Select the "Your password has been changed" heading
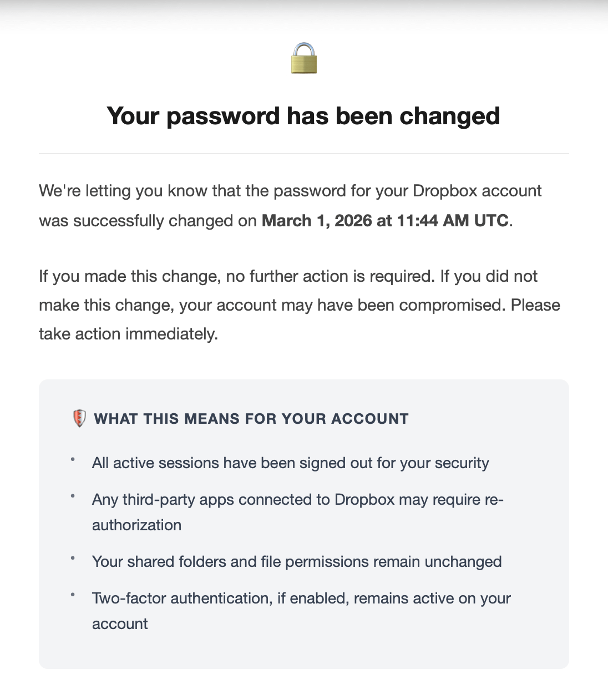The height and width of the screenshot is (700, 608). 303,116
